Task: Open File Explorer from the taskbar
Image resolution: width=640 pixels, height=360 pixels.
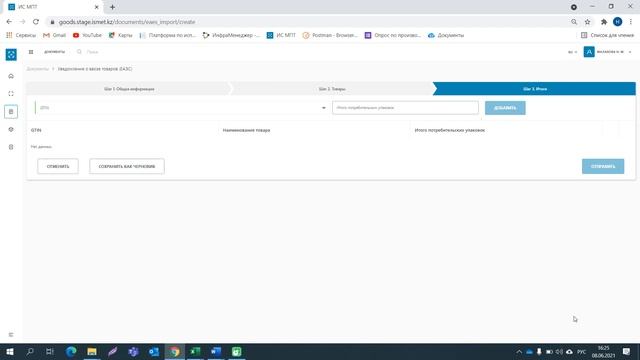Action: coord(92,351)
